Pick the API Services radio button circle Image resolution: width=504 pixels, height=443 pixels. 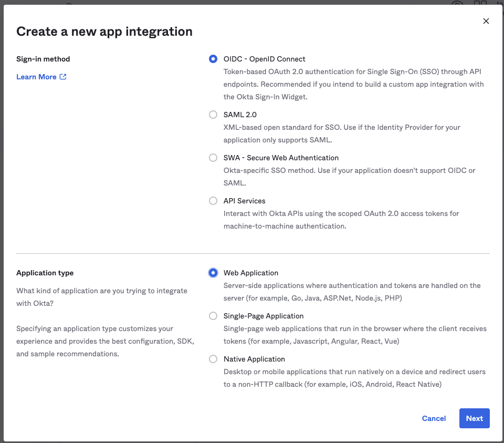[x=213, y=201]
